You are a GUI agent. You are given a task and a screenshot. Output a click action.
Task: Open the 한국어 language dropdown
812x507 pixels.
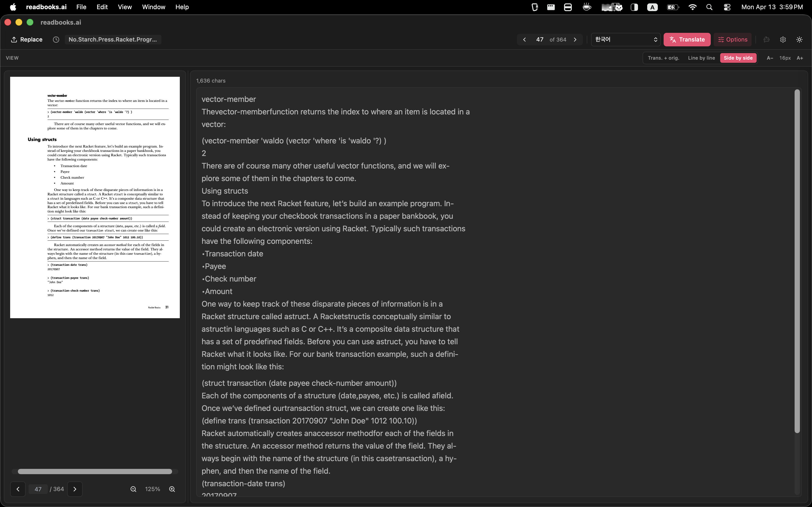click(625, 40)
